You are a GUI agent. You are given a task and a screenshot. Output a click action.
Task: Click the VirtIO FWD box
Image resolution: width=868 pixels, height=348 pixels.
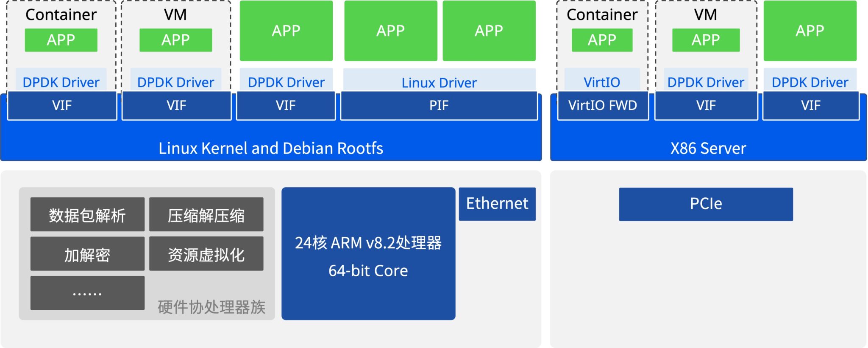click(x=602, y=106)
